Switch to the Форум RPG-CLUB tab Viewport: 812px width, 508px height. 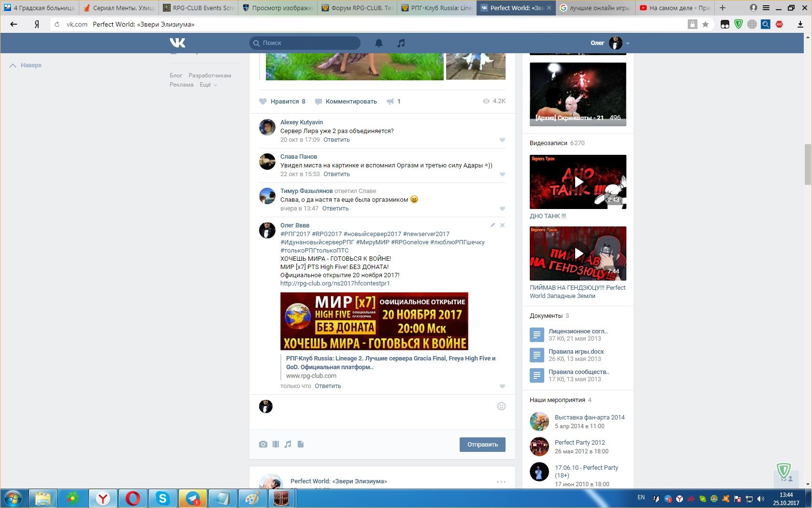pos(357,8)
